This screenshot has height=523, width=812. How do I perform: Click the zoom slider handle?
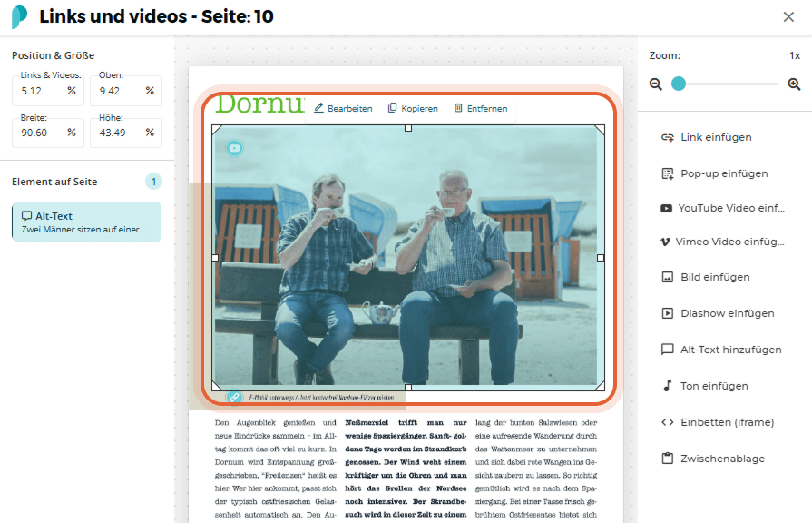(x=679, y=84)
